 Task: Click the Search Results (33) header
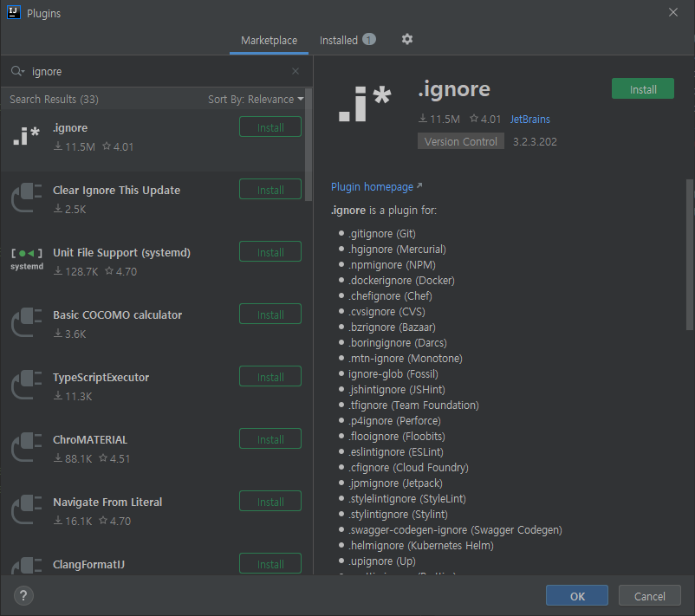[x=54, y=100]
